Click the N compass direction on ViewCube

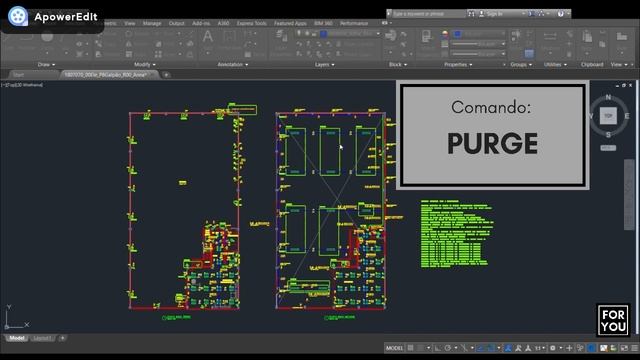(608, 98)
